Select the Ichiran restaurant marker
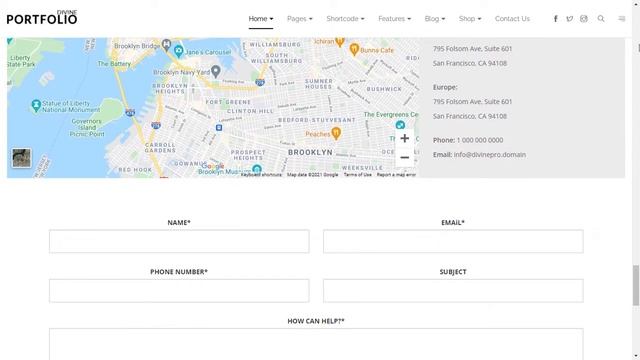 [x=340, y=42]
